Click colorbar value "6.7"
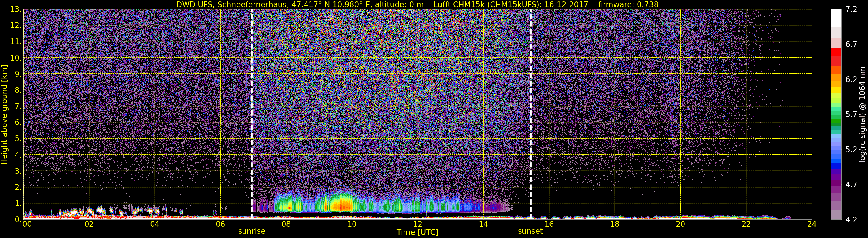Image resolution: width=868 pixels, height=238 pixels. [851, 44]
